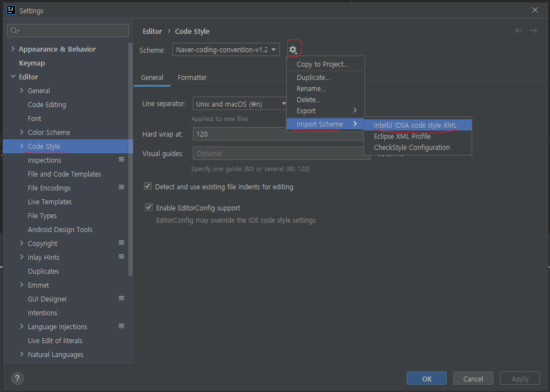The width and height of the screenshot is (550, 392).
Task: Click project-level icon beside Inspections
Action: click(x=121, y=159)
